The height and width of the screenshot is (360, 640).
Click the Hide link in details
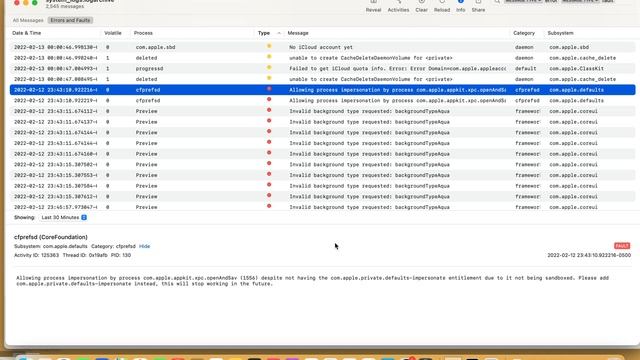pos(144,247)
